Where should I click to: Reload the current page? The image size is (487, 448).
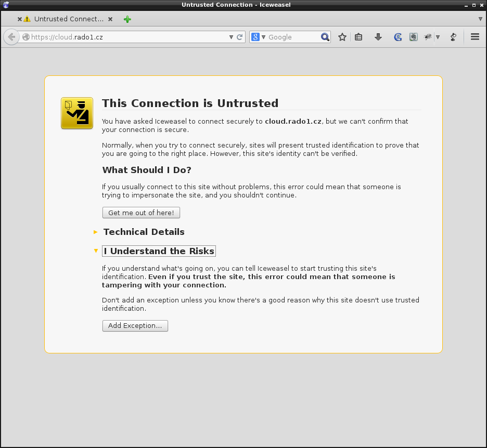pos(239,37)
